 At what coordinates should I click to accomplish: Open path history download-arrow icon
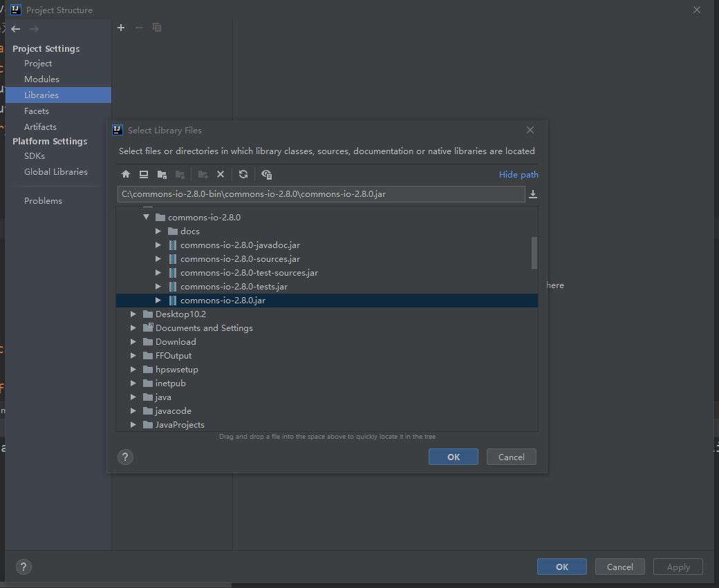pyautogui.click(x=533, y=194)
